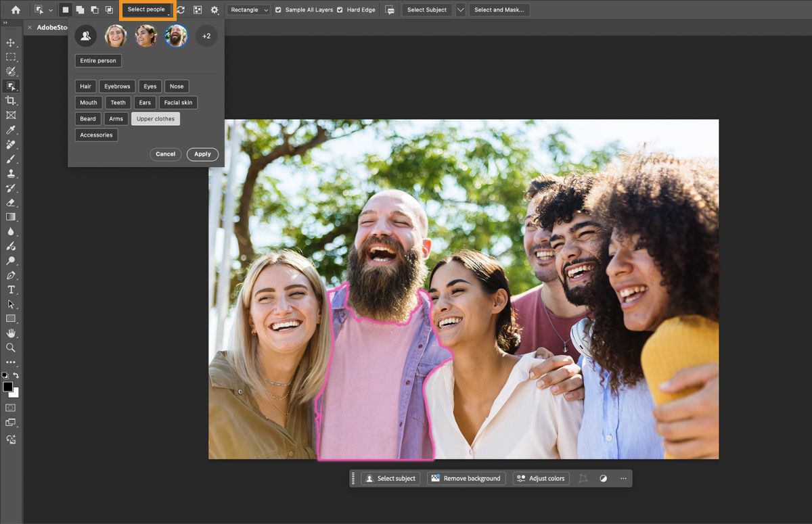Click the Zoom tool magnifier

click(11, 348)
